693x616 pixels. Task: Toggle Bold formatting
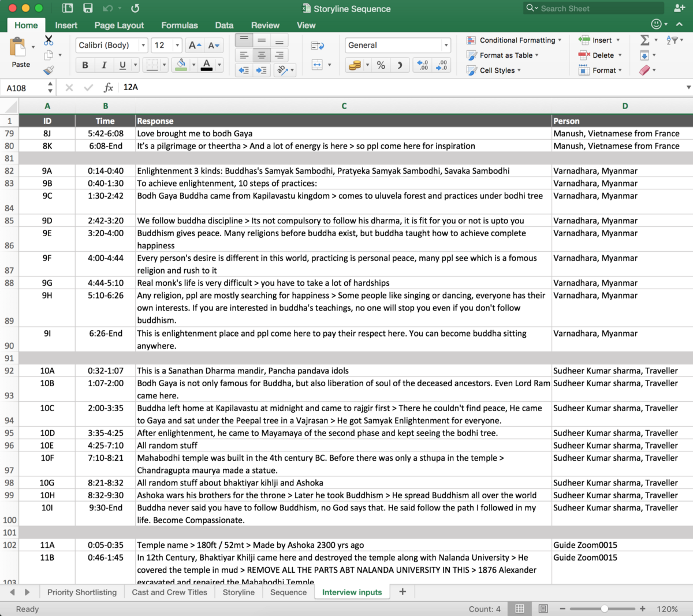pyautogui.click(x=85, y=65)
